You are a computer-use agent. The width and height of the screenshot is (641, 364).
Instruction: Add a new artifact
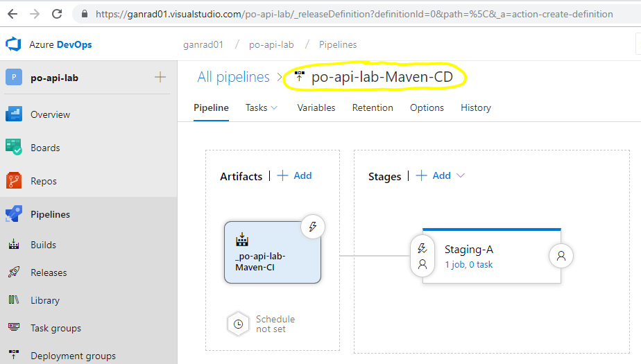tap(295, 175)
